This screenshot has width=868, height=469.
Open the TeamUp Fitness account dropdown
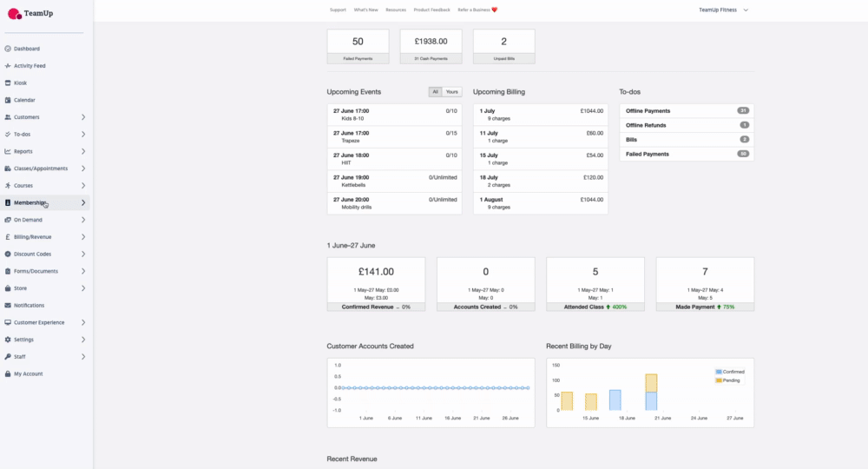[723, 10]
